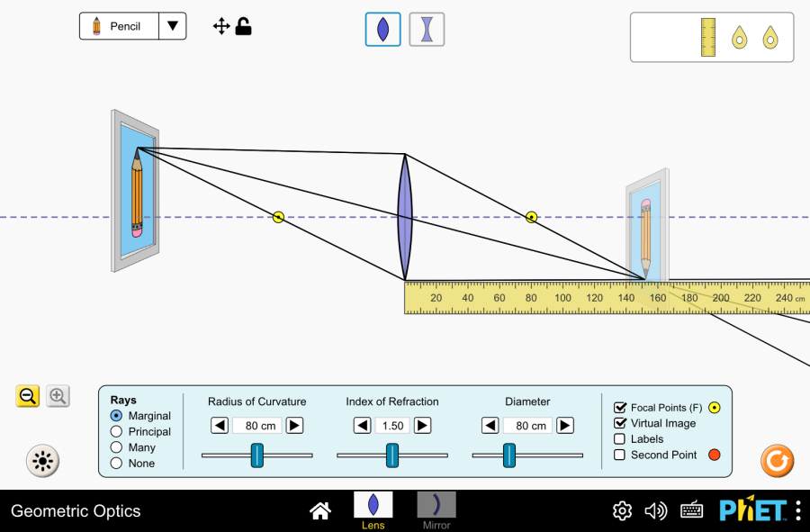Viewport: 810px width, 532px height.
Task: Click the Diameter slider handle
Action: pyautogui.click(x=508, y=455)
